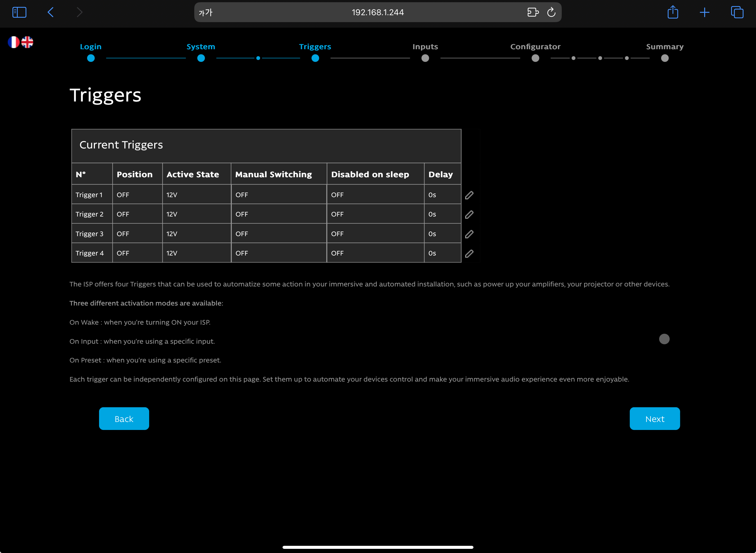Switch language with the French flag
Screen dimensions: 756x553
point(13,42)
